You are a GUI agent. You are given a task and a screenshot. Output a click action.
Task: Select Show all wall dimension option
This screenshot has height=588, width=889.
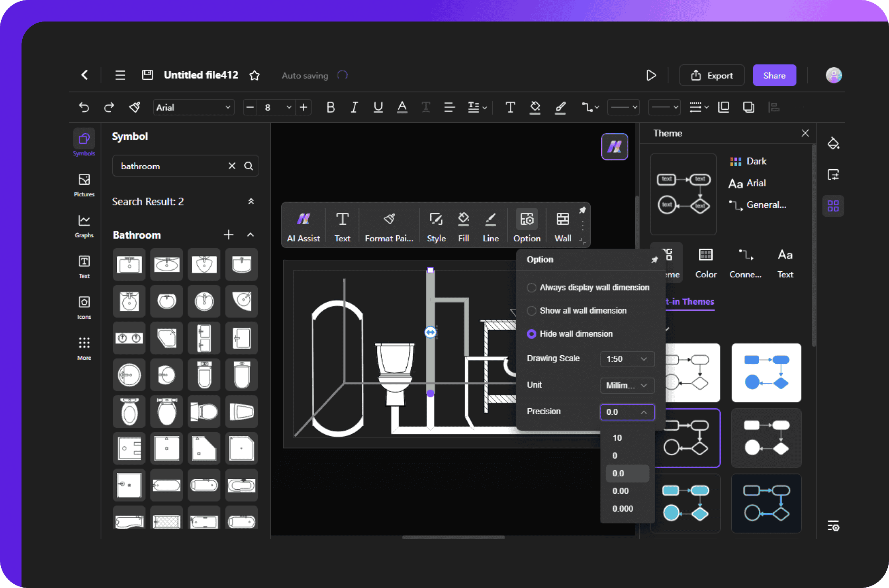click(530, 310)
